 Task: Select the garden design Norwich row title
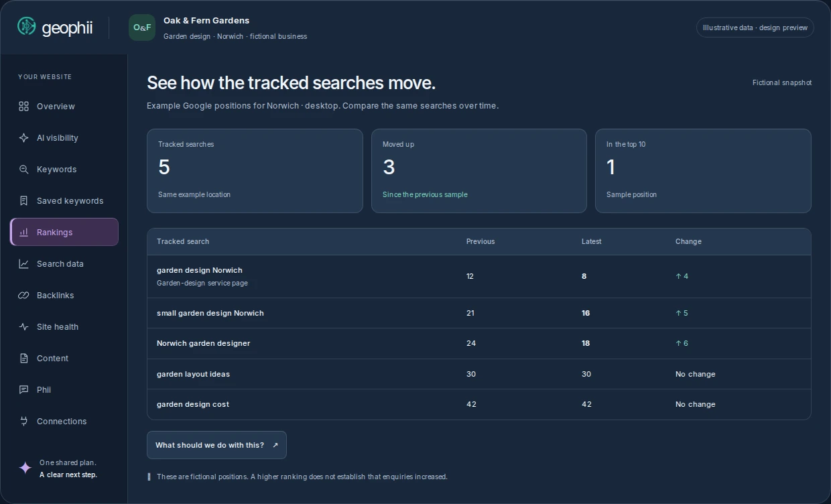click(x=200, y=270)
